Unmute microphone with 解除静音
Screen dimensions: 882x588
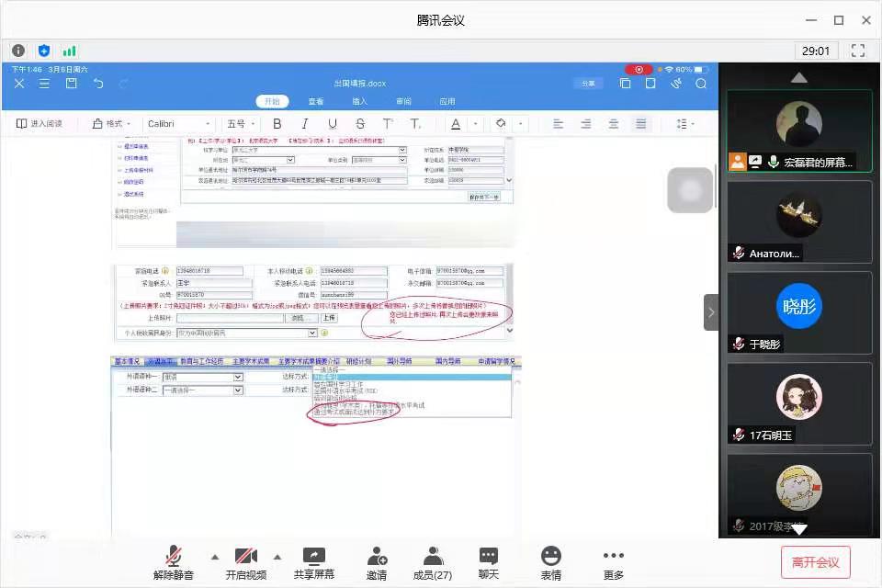174,562
